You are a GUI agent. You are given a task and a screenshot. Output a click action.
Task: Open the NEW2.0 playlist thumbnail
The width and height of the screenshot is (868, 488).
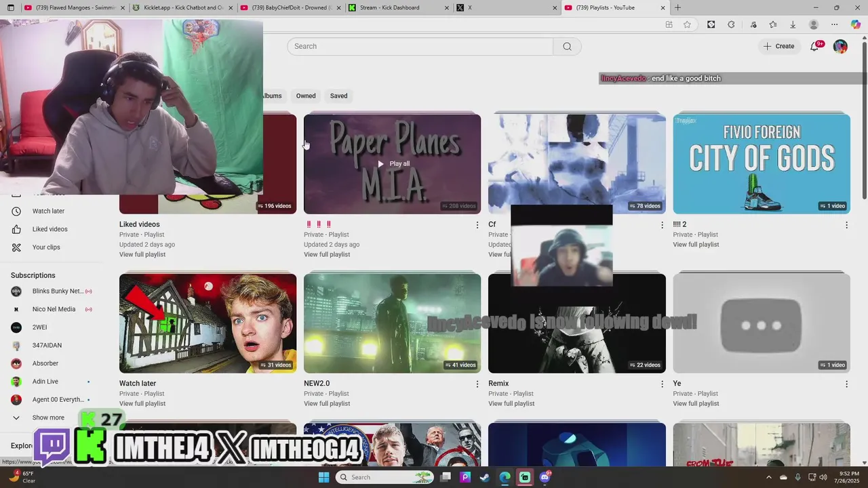[392, 323]
